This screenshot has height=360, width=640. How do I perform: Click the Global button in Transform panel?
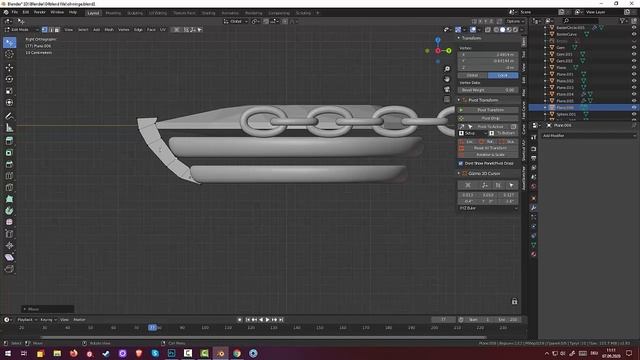point(473,76)
